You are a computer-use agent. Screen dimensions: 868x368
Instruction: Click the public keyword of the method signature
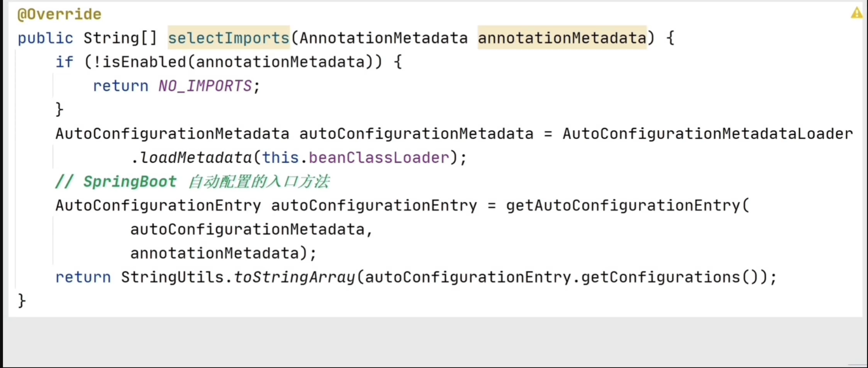(x=45, y=38)
